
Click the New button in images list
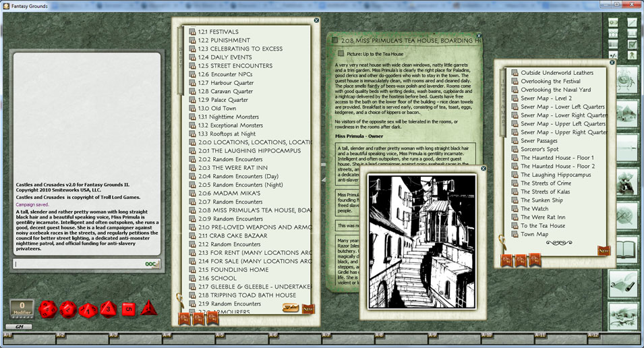[x=604, y=251]
